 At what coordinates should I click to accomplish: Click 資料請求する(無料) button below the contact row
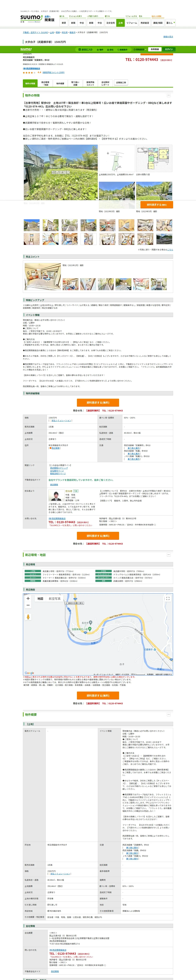point(98,536)
